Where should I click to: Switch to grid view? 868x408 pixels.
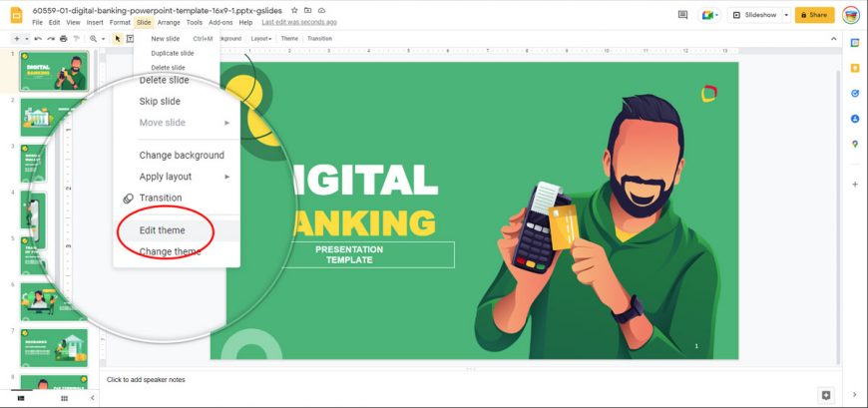click(64, 398)
